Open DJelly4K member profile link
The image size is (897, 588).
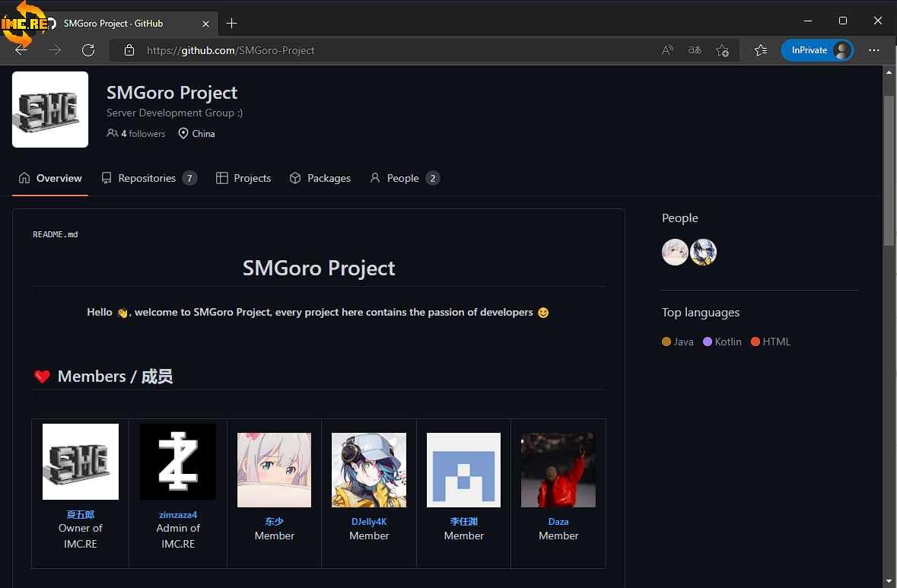pos(369,522)
